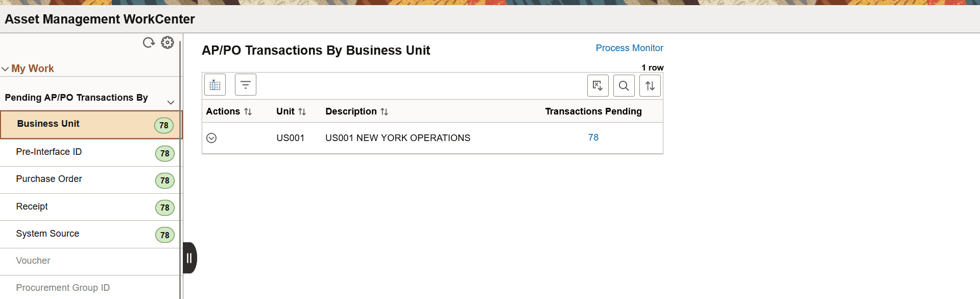Toggle sorting on the Description column
This screenshot has height=299, width=980.
(385, 111)
